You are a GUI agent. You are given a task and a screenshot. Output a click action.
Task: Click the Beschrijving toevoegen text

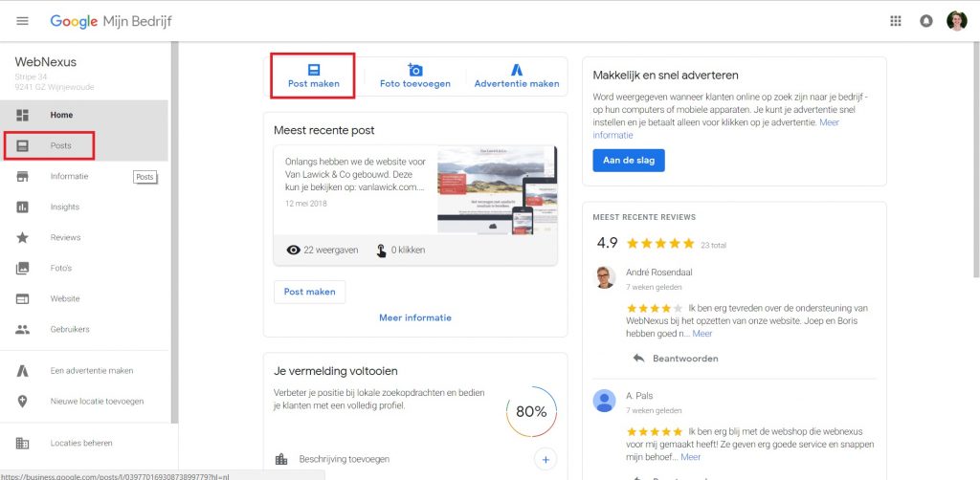[345, 459]
